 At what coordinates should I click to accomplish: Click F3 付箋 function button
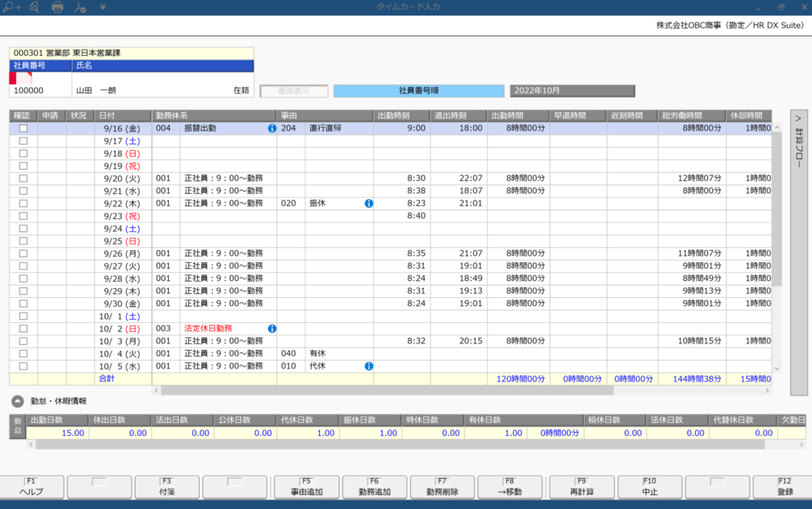tap(166, 487)
